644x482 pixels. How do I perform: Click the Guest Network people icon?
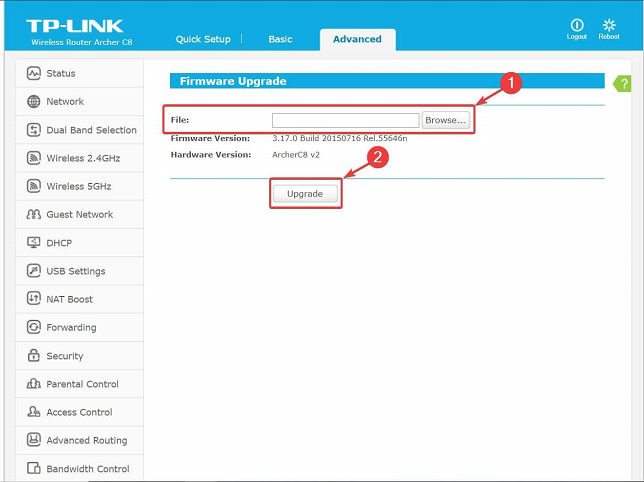[x=34, y=214]
